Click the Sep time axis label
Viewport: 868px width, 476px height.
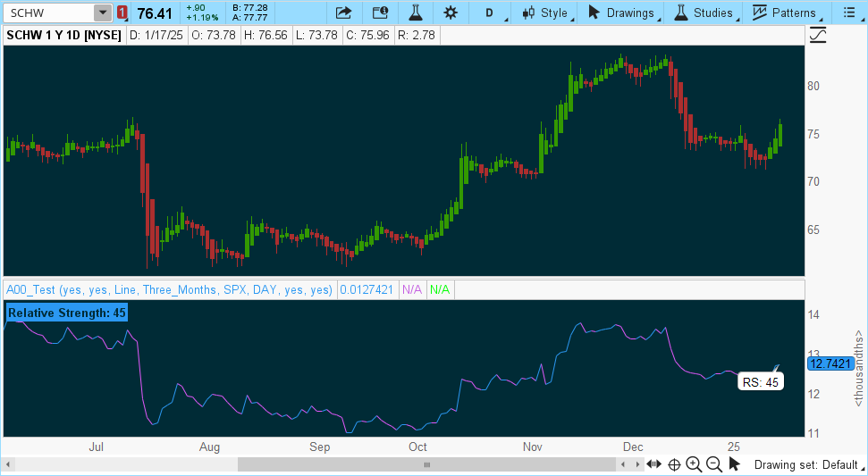click(x=319, y=447)
